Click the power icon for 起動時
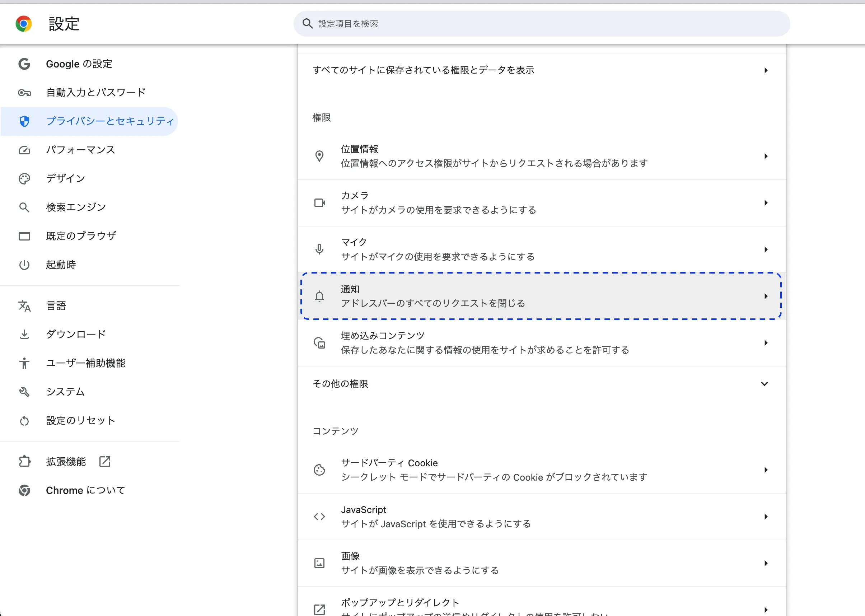The image size is (865, 616). (24, 265)
